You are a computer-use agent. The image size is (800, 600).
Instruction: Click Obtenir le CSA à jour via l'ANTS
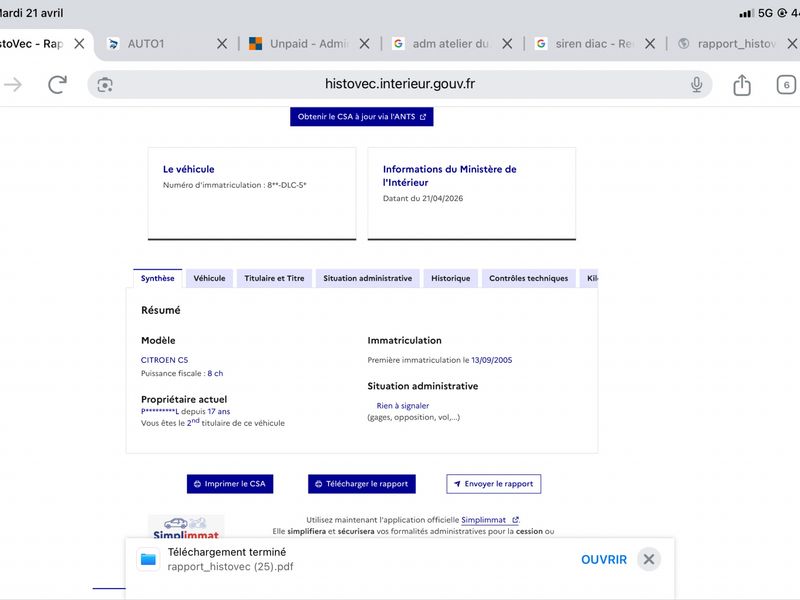pyautogui.click(x=362, y=116)
